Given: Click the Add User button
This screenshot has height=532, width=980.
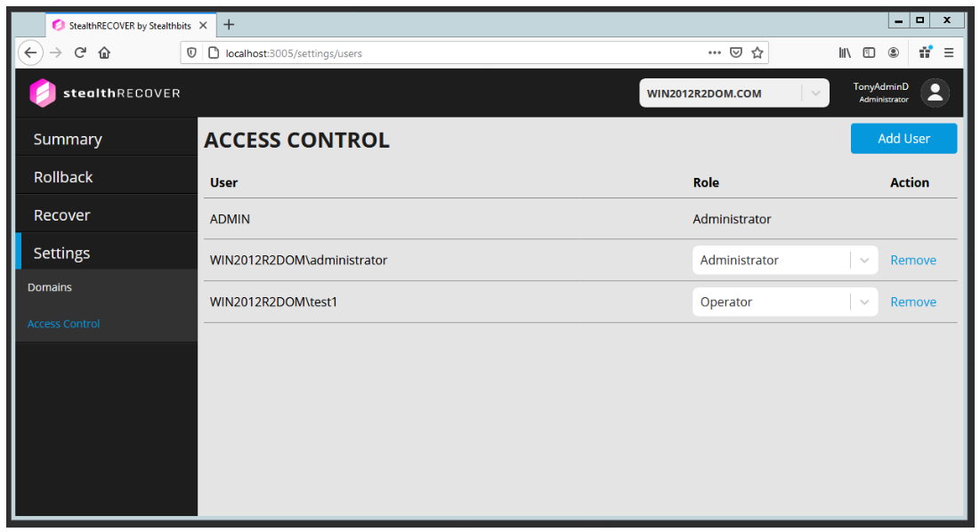Looking at the screenshot, I should [903, 139].
